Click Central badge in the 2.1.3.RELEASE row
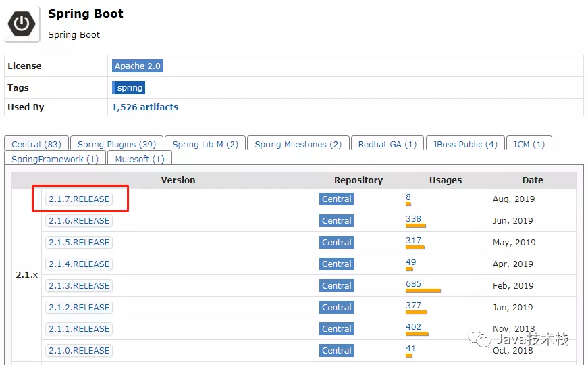 [336, 286]
